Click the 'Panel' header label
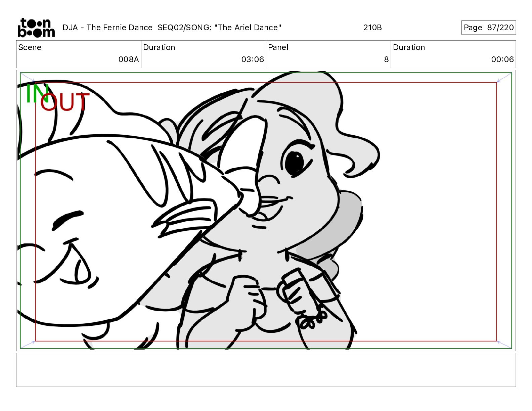Screen dimensions: 532x411 click(278, 47)
